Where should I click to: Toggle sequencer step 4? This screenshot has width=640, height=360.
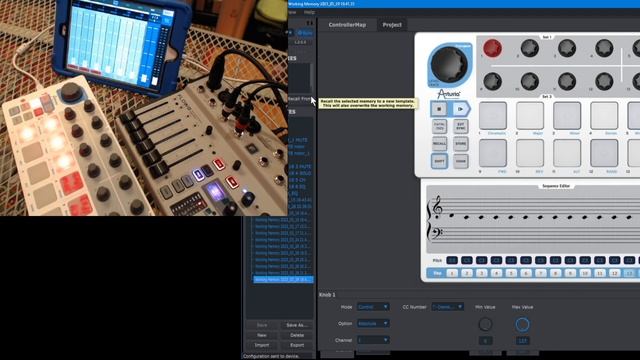pyautogui.click(x=496, y=273)
